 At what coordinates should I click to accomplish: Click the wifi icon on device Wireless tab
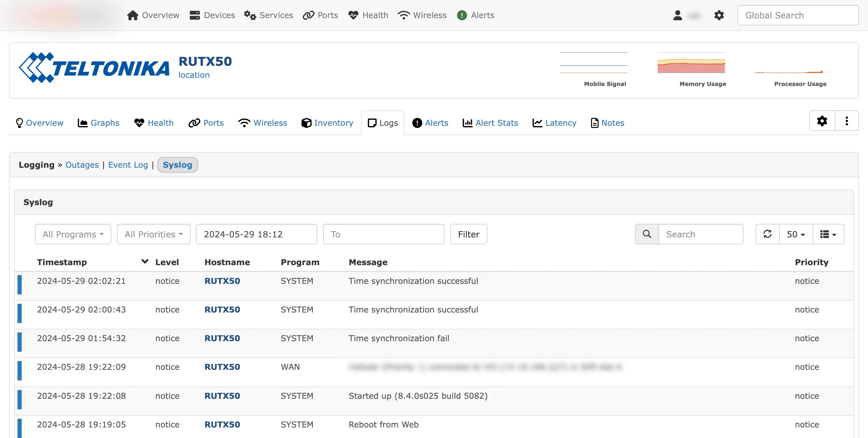click(x=244, y=123)
